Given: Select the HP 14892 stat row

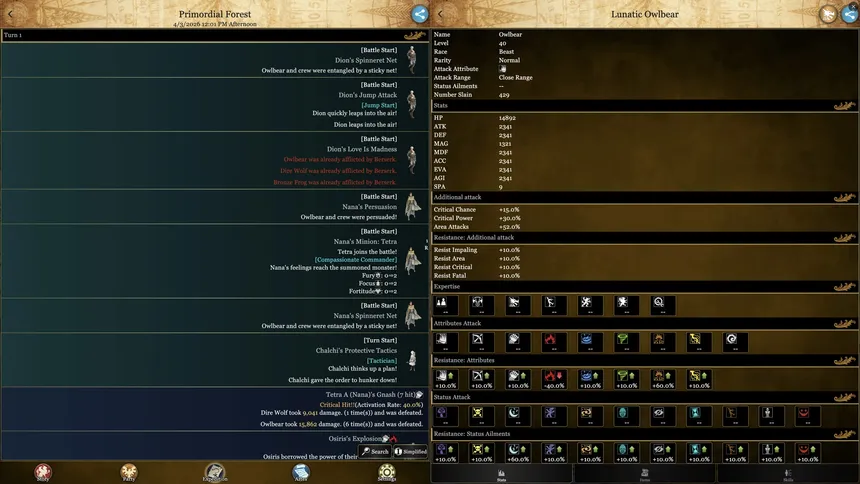Looking at the screenshot, I should [x=645, y=118].
